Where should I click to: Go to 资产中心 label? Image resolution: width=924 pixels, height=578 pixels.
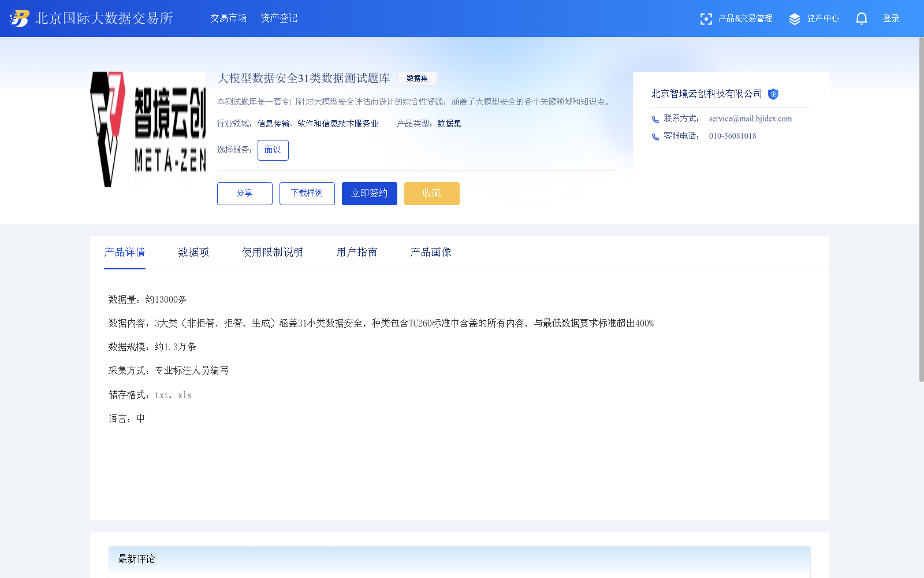(823, 18)
